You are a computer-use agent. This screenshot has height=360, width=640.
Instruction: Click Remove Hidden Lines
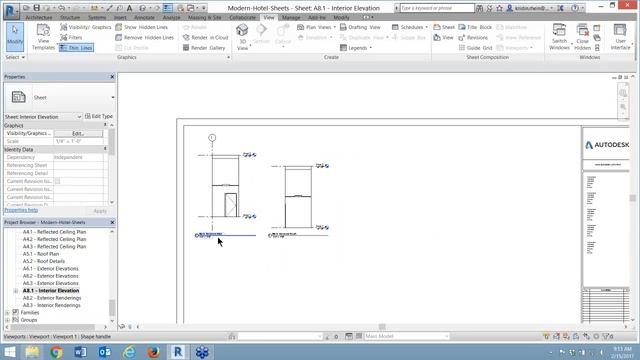(145, 38)
